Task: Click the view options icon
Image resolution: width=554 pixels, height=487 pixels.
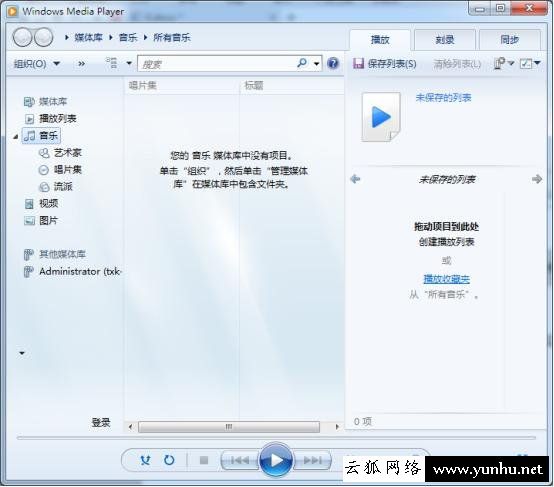Action: pyautogui.click(x=112, y=63)
